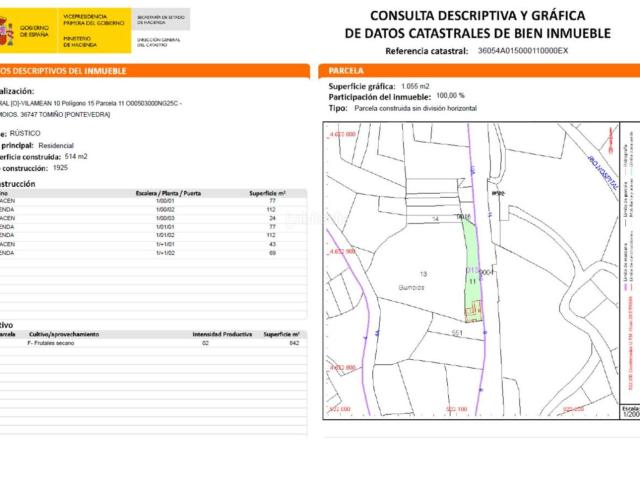Select the PARCELA section header
Image resolution: width=640 pixels, height=480 pixels.
coord(346,72)
